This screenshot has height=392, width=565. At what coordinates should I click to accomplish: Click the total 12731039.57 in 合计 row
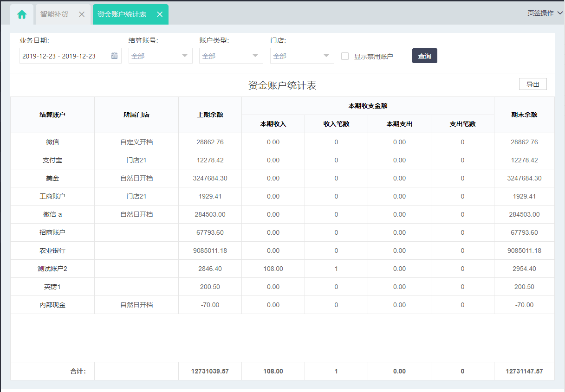[210, 371]
